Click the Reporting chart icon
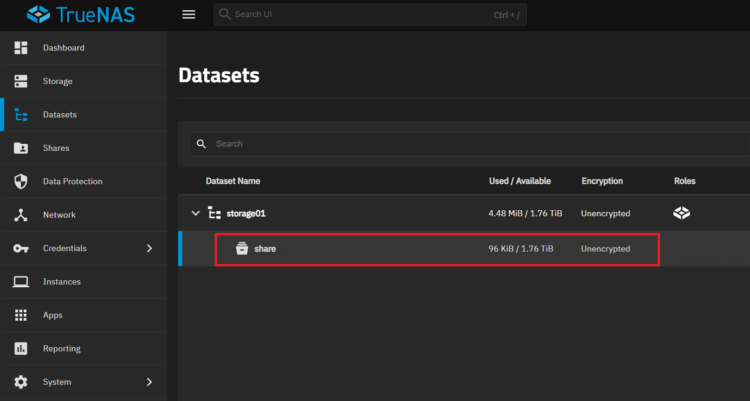Image resolution: width=750 pixels, height=401 pixels. (21, 348)
